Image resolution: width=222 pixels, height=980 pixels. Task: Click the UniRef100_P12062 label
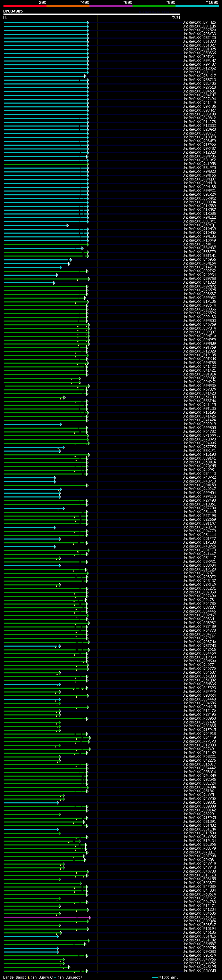[x=199, y=68]
